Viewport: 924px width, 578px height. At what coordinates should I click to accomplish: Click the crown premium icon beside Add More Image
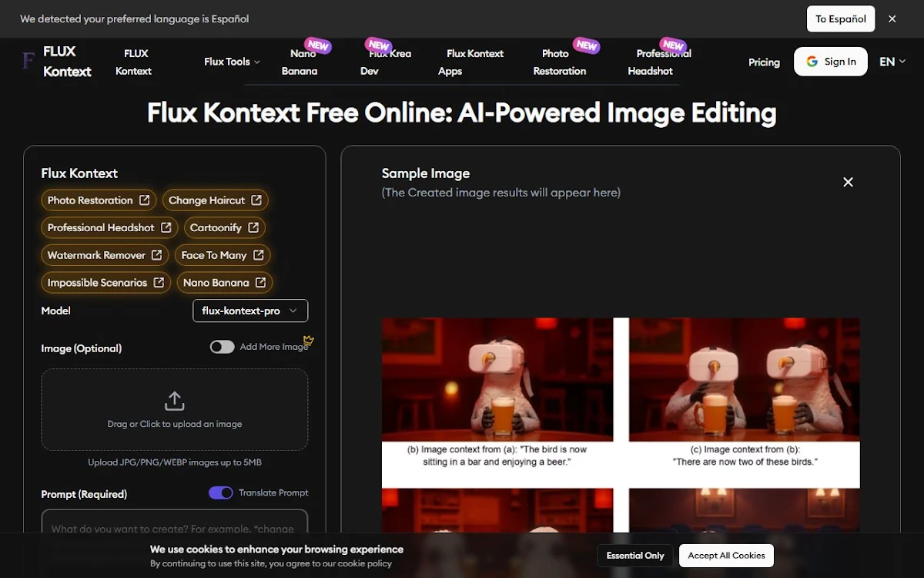[x=308, y=340]
